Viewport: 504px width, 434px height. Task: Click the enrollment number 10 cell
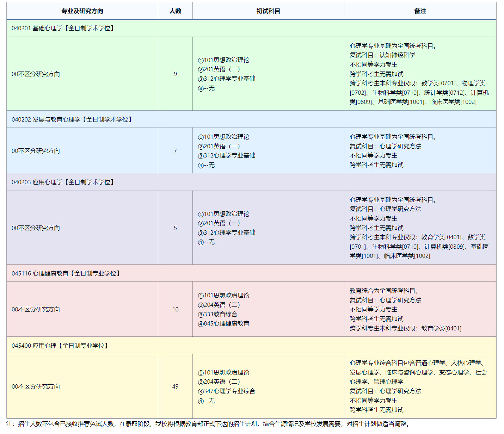click(x=175, y=309)
